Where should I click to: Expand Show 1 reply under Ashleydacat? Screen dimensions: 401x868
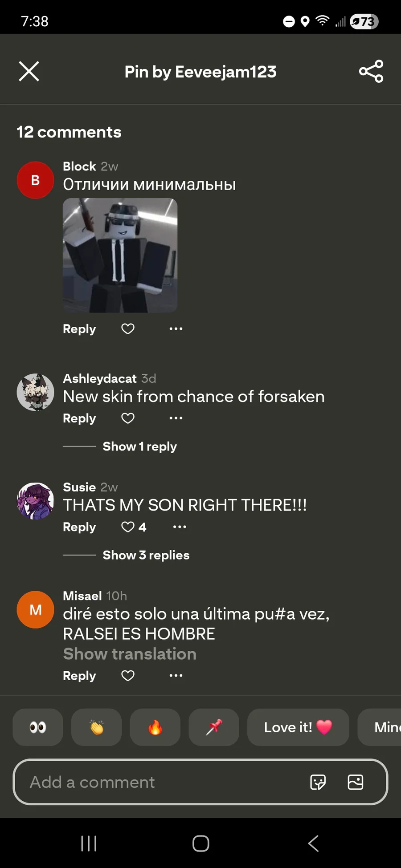[x=139, y=446]
